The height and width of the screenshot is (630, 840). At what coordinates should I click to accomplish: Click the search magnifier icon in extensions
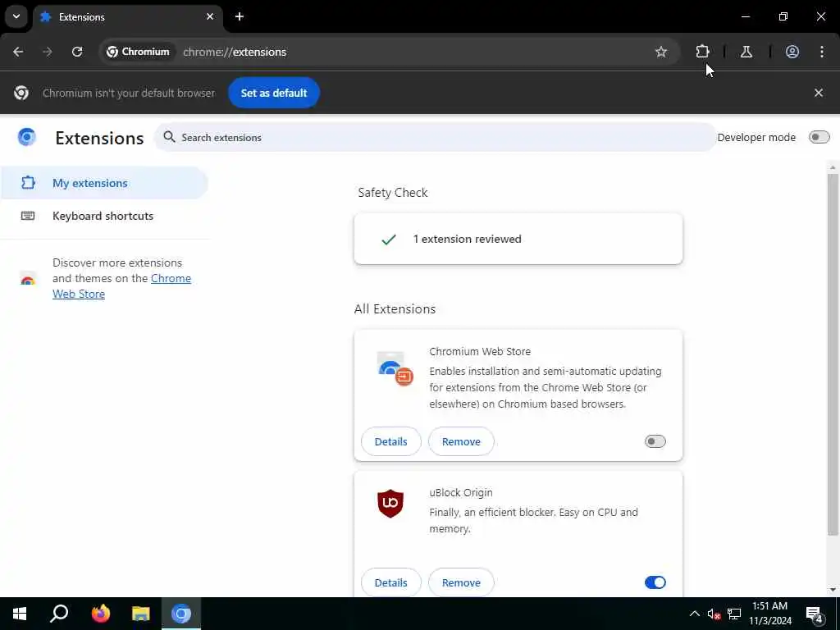pos(169,137)
